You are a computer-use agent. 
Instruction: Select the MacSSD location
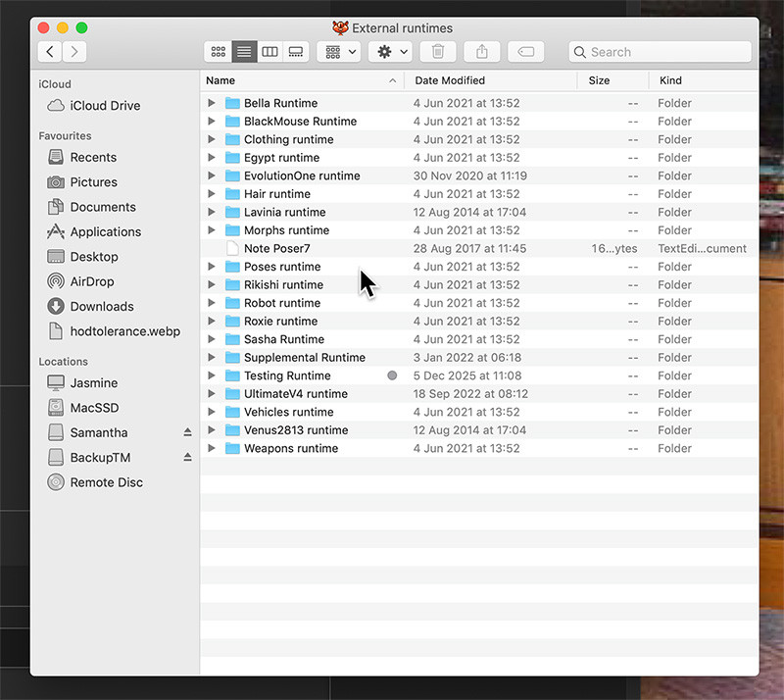pos(83,407)
